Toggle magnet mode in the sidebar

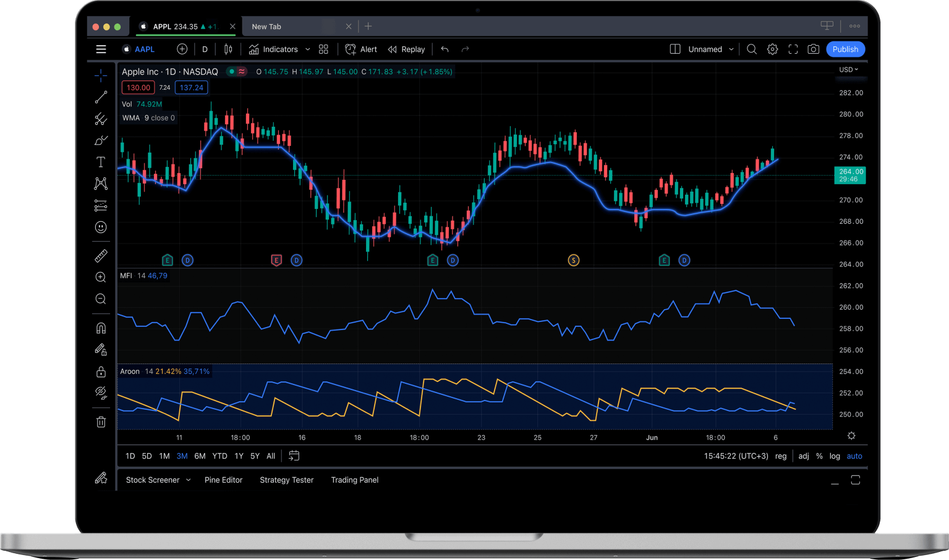coord(101,328)
